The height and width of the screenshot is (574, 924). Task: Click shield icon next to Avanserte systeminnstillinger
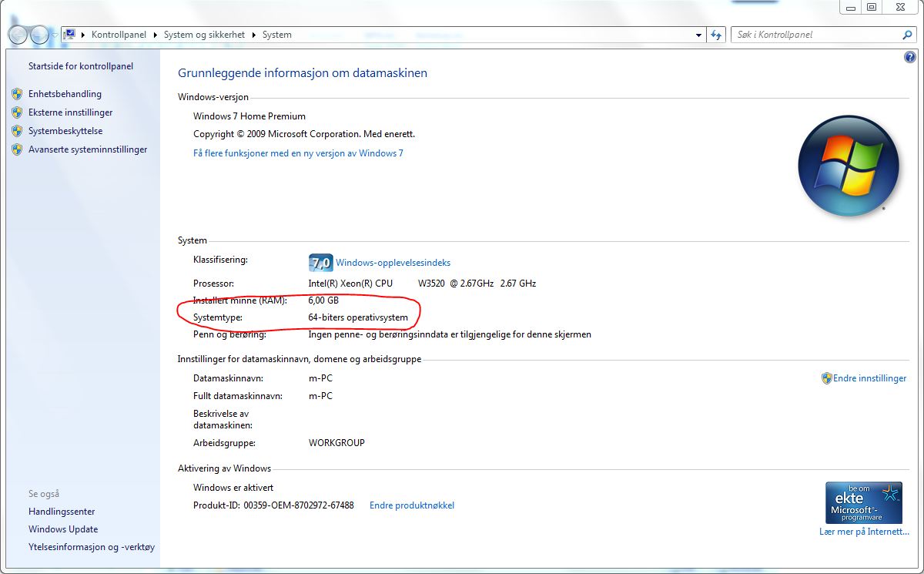(18, 149)
